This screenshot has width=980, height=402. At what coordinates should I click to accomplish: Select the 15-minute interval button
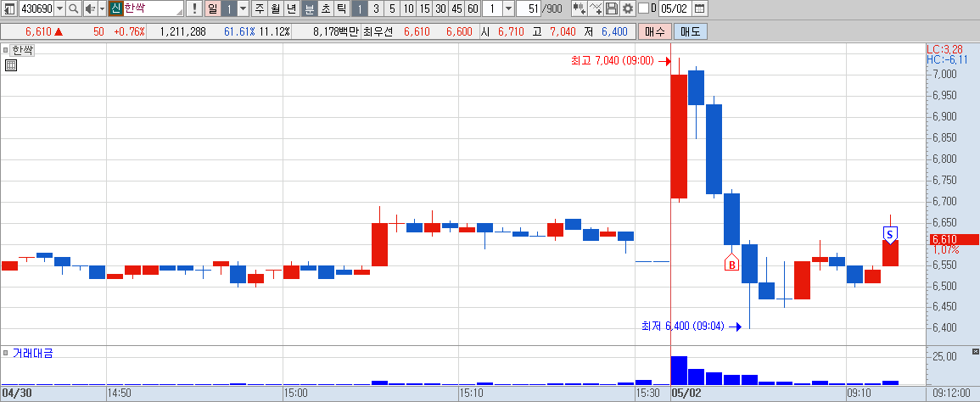(424, 8)
